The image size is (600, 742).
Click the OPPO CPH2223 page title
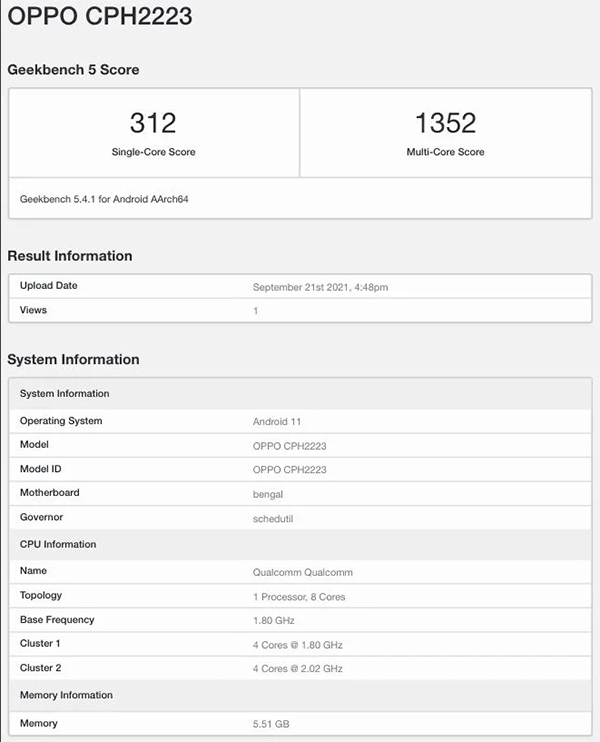pos(100,17)
